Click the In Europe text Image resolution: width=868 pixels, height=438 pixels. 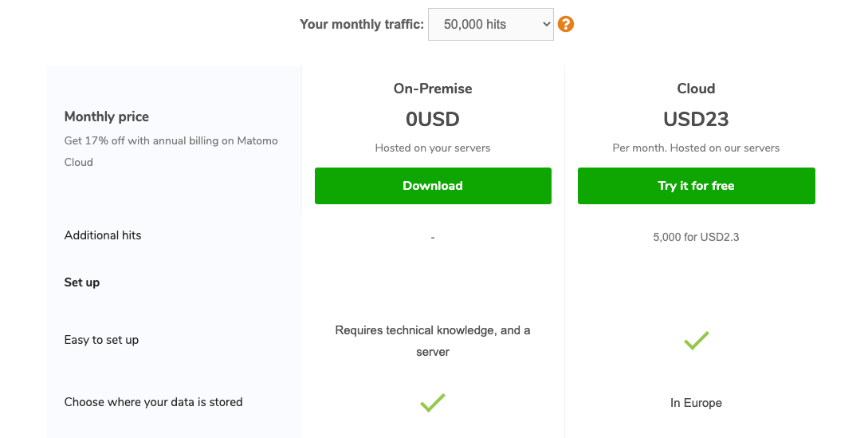(696, 403)
